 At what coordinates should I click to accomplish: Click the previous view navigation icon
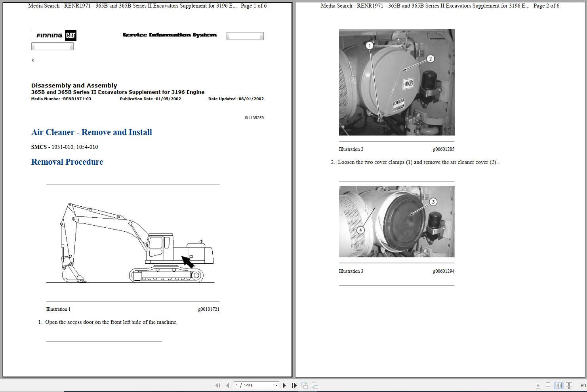point(304,385)
